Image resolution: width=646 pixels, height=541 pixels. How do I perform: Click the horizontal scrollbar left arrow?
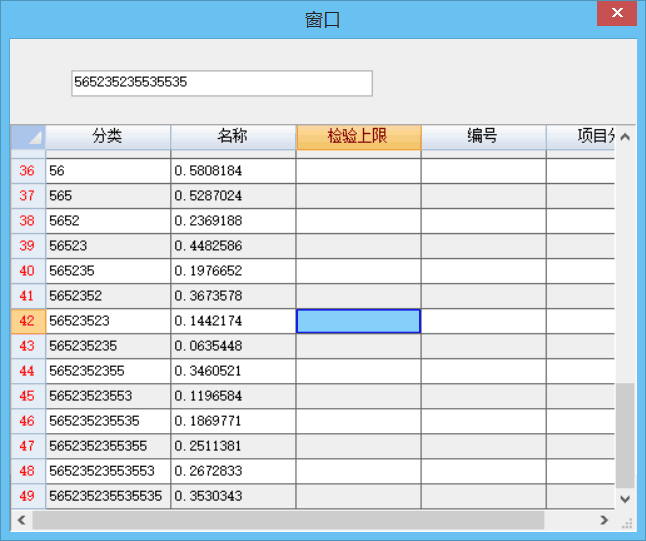tap(21, 520)
